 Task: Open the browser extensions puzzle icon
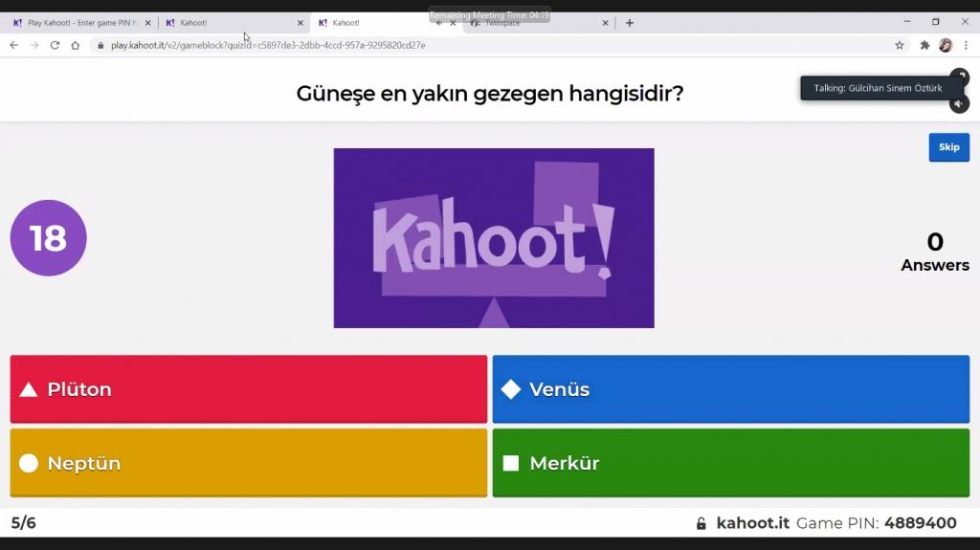(924, 45)
